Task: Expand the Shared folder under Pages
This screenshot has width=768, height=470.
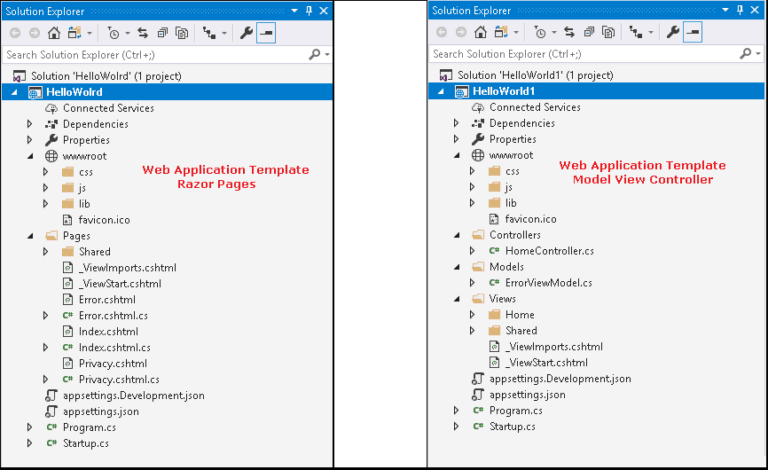Action: click(46, 252)
